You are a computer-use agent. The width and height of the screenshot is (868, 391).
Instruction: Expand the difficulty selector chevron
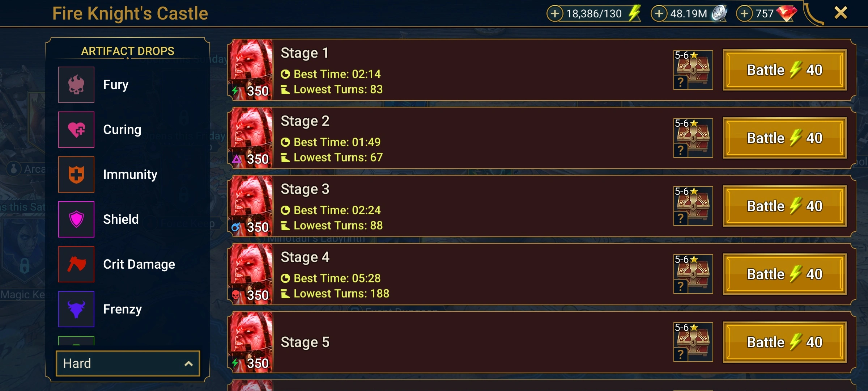(188, 364)
